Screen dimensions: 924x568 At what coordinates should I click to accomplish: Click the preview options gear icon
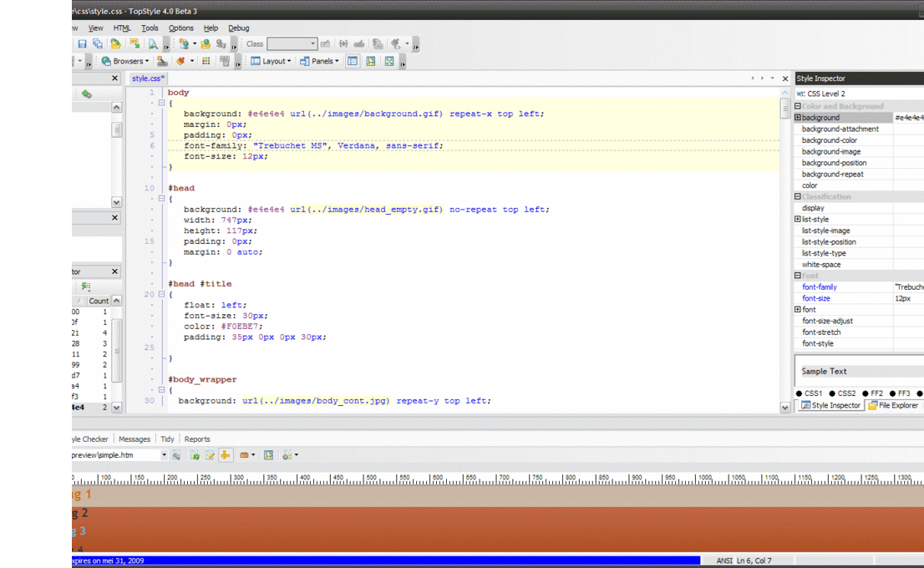[x=287, y=455]
